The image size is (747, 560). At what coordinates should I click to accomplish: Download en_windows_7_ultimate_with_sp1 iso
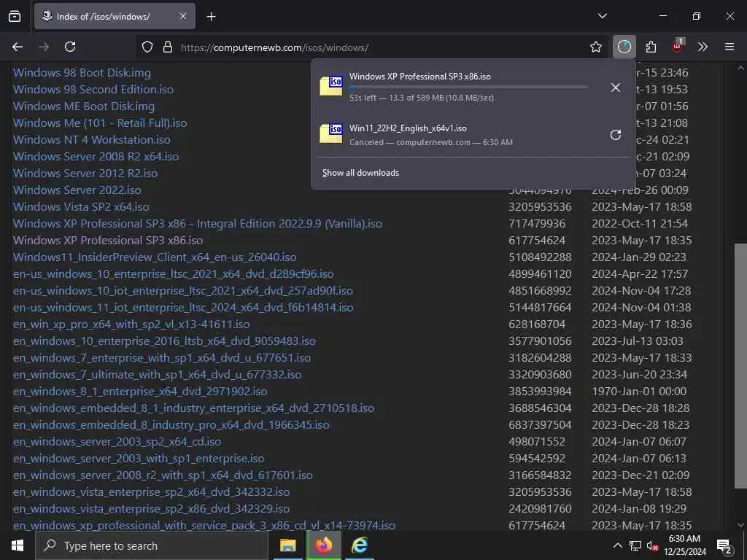158,375
